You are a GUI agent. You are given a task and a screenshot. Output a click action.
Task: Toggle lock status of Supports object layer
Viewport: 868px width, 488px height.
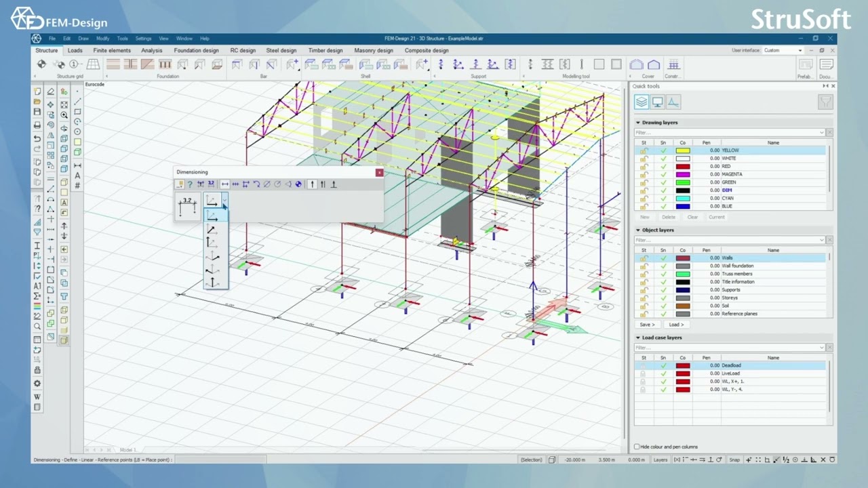click(644, 290)
